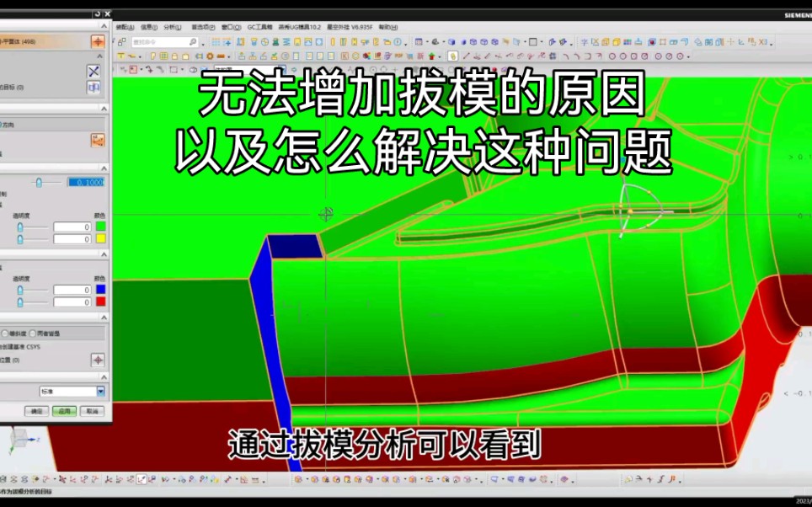Click the green color swatch next to 颜色
The height and width of the screenshot is (507, 812).
pos(99,227)
